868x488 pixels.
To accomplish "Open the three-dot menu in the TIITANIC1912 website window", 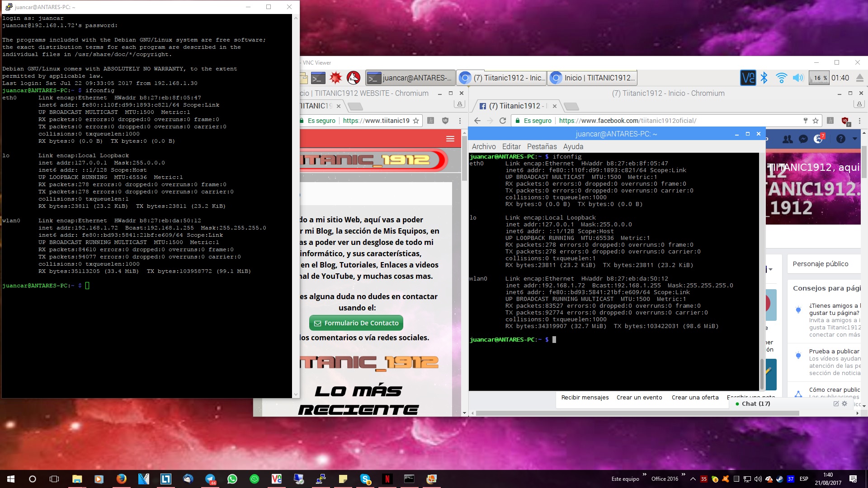I will tap(460, 121).
